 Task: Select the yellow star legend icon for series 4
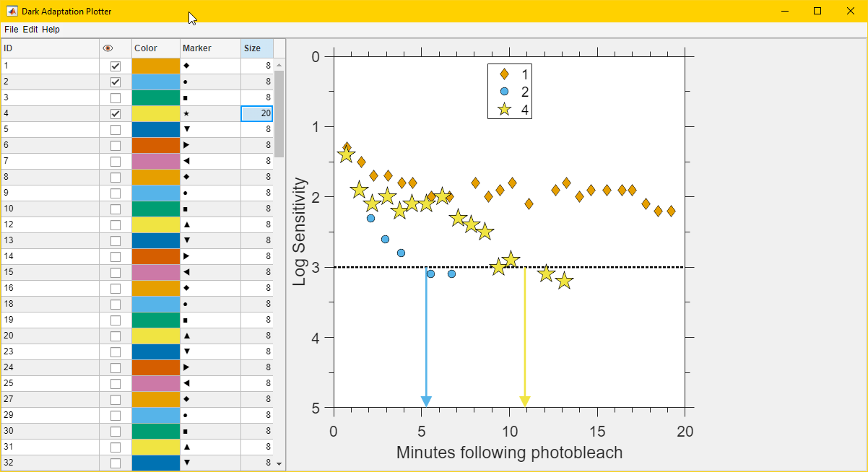(x=504, y=110)
